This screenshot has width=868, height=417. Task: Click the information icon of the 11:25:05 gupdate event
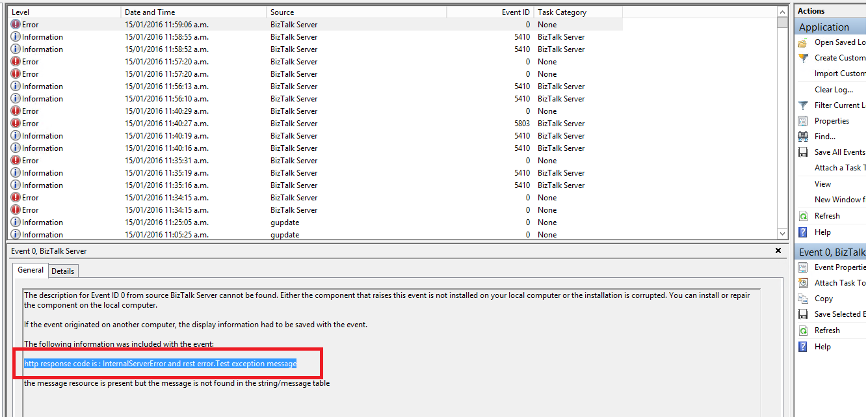click(16, 222)
